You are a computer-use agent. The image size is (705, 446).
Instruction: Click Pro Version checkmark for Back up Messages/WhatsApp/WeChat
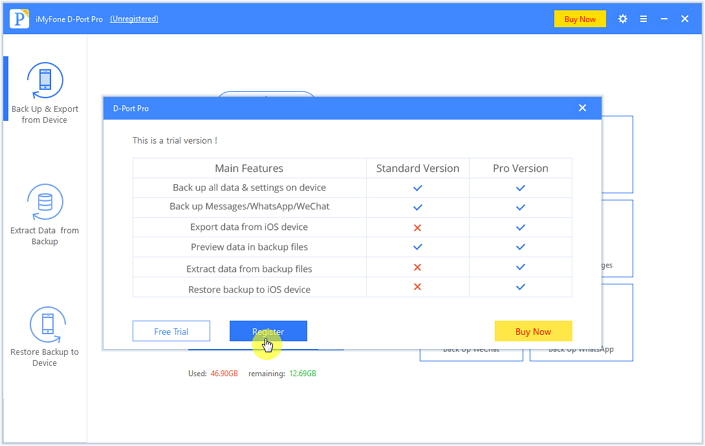click(521, 207)
